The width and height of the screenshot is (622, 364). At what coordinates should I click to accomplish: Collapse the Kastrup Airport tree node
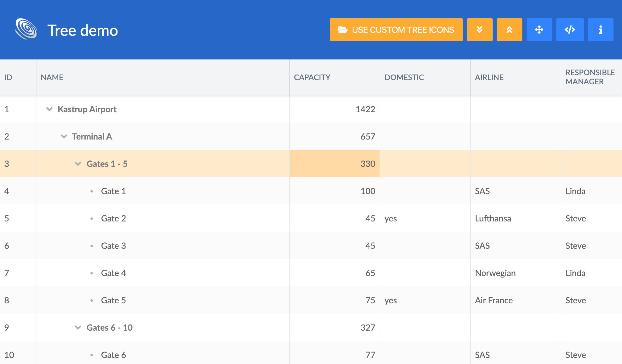(x=50, y=109)
